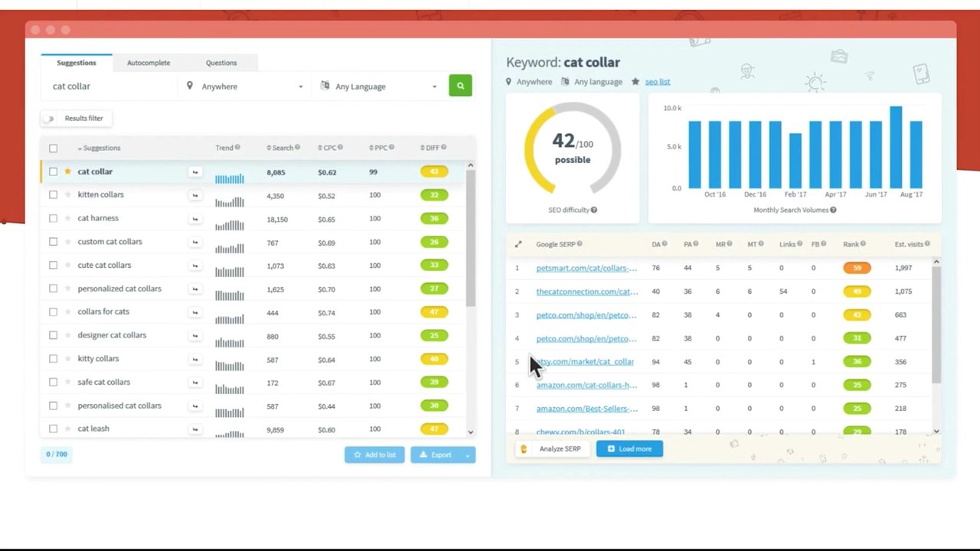Click the expand arrows icon in the SERP table header
Viewport: 980px width, 551px height.
pos(518,244)
